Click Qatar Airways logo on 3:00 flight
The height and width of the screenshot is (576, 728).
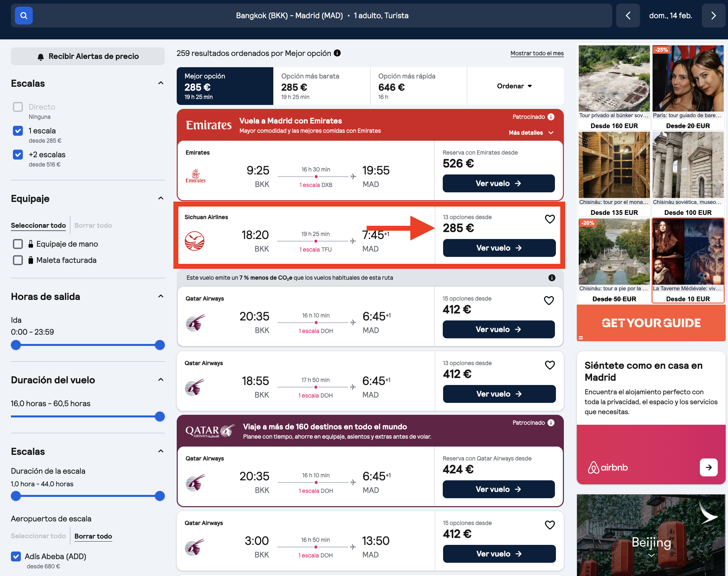point(195,547)
